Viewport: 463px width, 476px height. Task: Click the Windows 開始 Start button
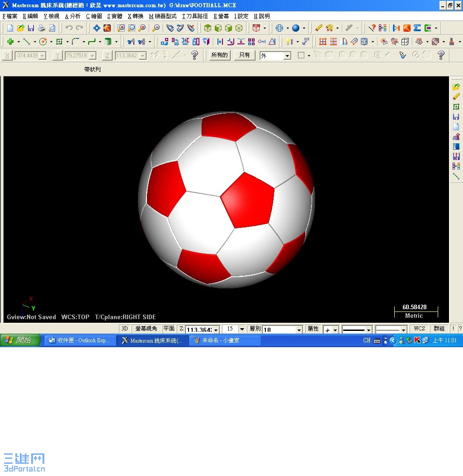click(x=20, y=340)
